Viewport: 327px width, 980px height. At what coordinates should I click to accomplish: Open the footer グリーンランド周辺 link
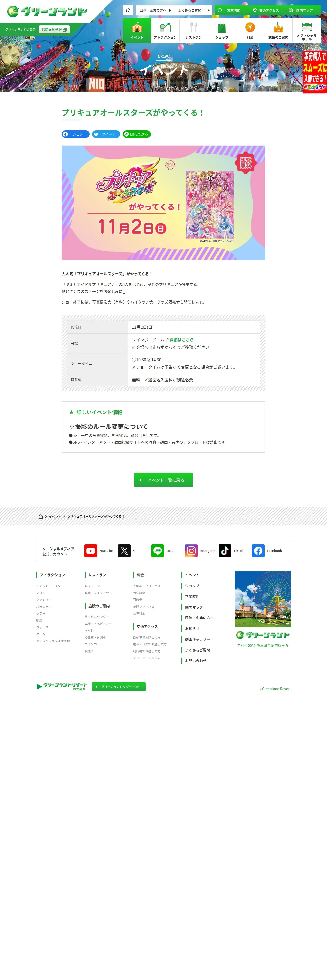146,658
